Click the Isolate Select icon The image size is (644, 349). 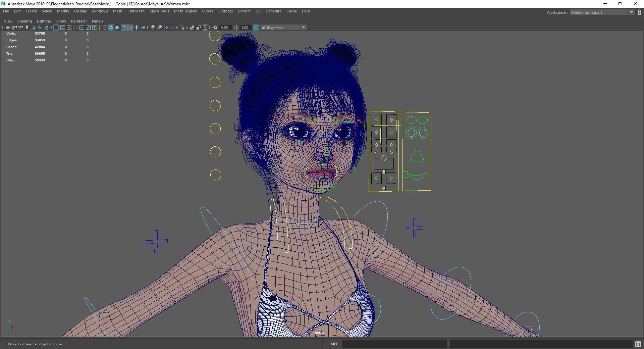point(182,28)
